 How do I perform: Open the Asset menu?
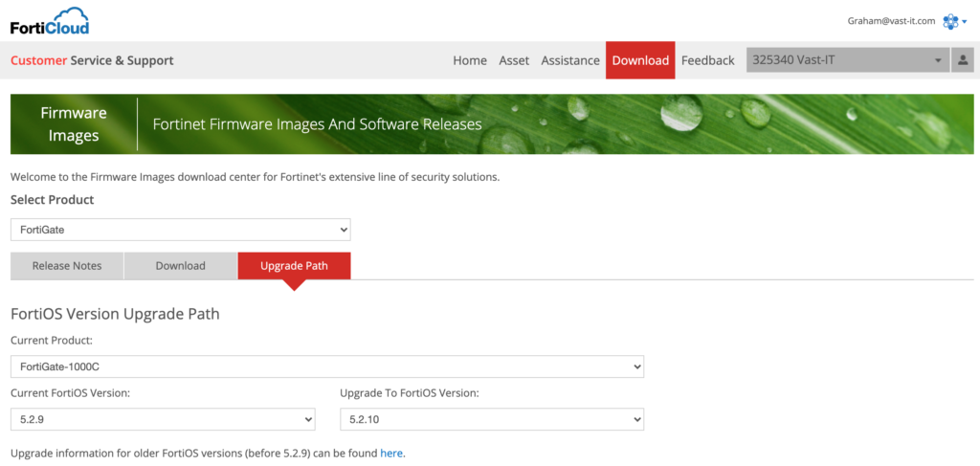(514, 60)
